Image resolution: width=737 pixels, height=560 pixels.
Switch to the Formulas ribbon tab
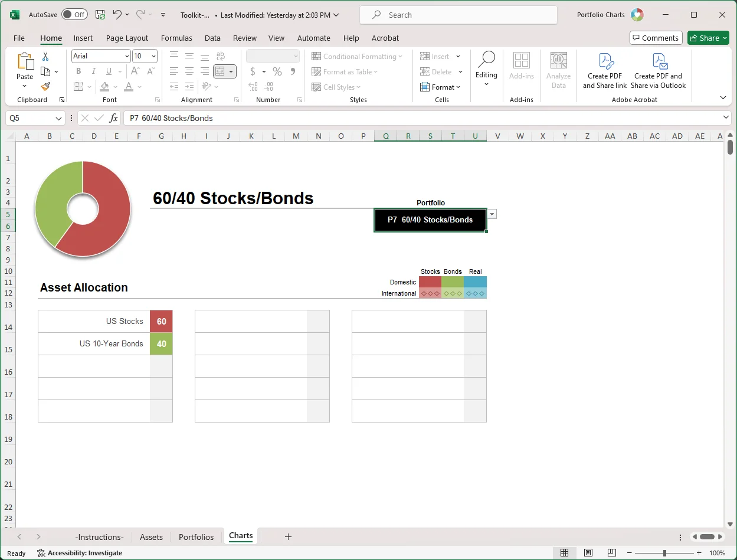[176, 38]
